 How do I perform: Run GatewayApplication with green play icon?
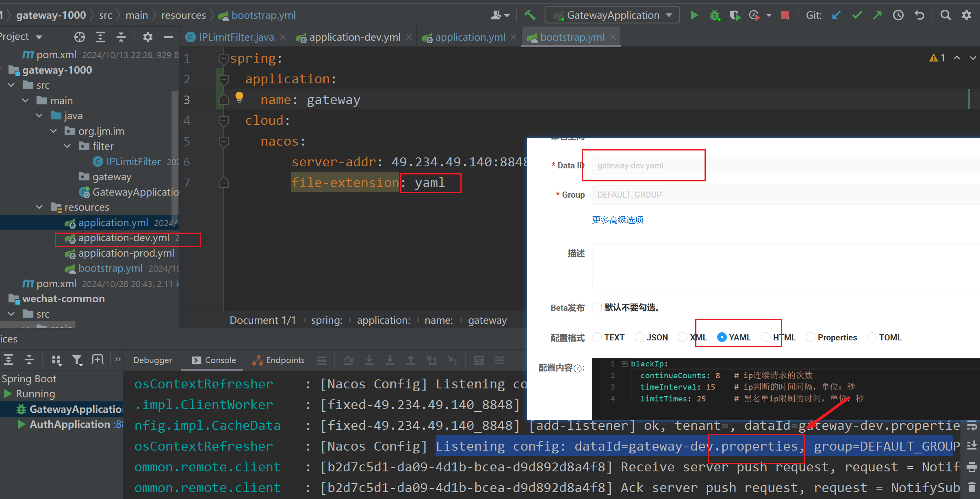pyautogui.click(x=694, y=15)
